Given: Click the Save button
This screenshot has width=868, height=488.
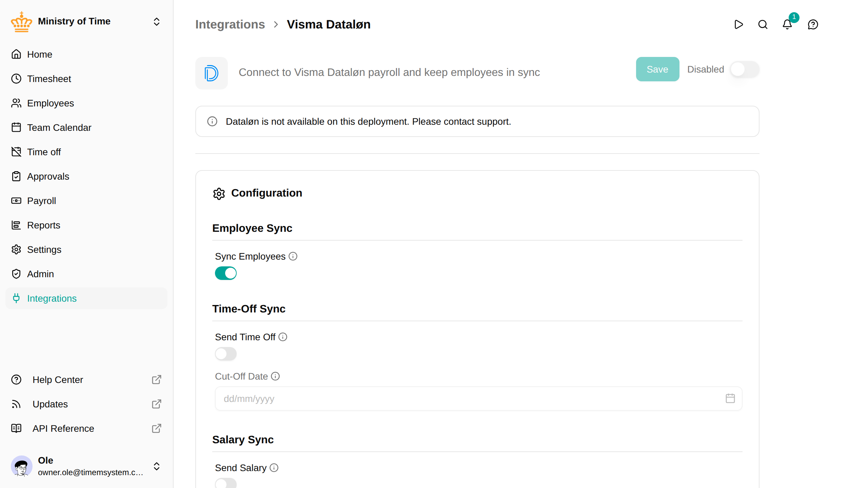Looking at the screenshot, I should 657,69.
